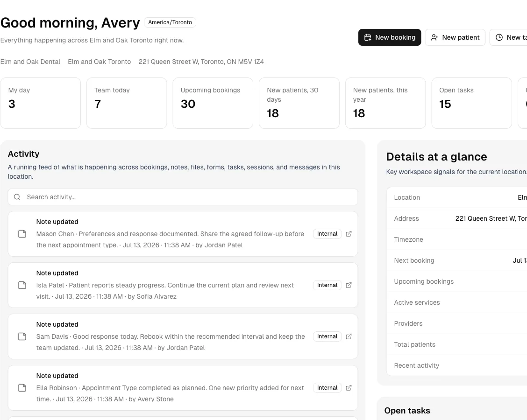Click the Good morning, Avery heading
This screenshot has width=527, height=420.
(70, 23)
